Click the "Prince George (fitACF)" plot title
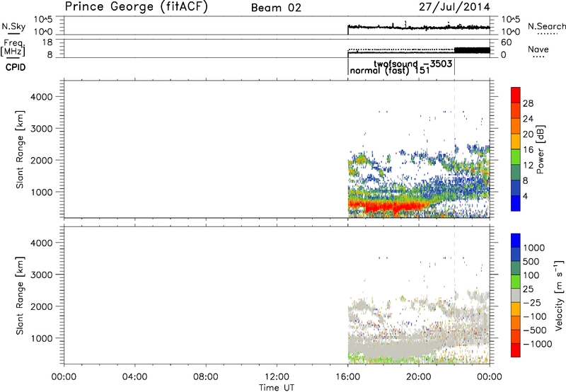566x392 pixels. tap(136, 7)
